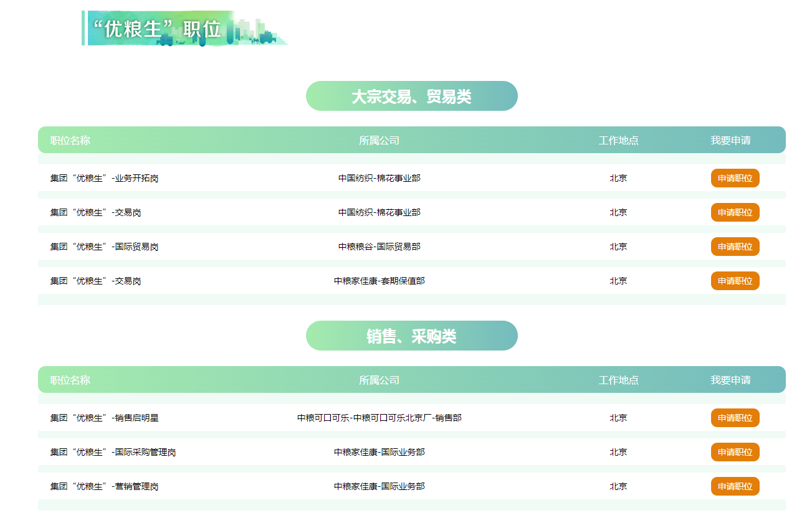The width and height of the screenshot is (812, 523).
Task: Click the 中粮家佳康-套期保值部 company name
Action: [379, 281]
